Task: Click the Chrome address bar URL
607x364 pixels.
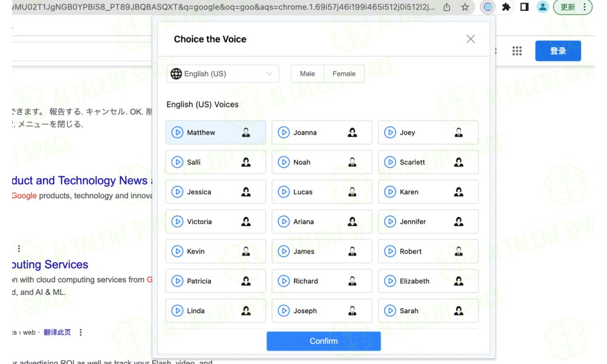Action: click(x=224, y=7)
